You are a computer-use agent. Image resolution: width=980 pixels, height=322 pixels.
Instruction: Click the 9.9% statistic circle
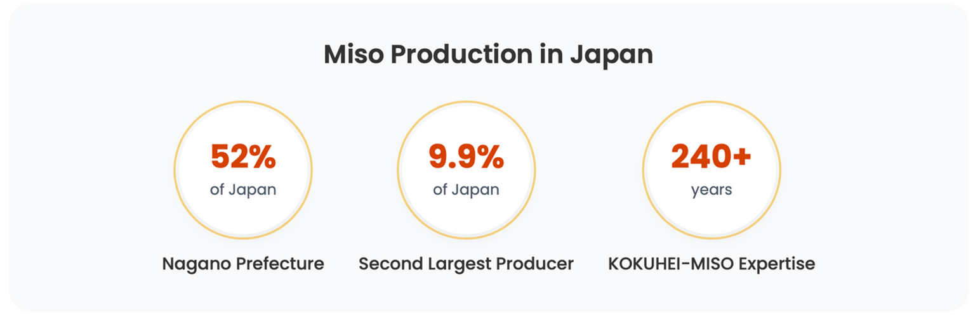(x=467, y=170)
